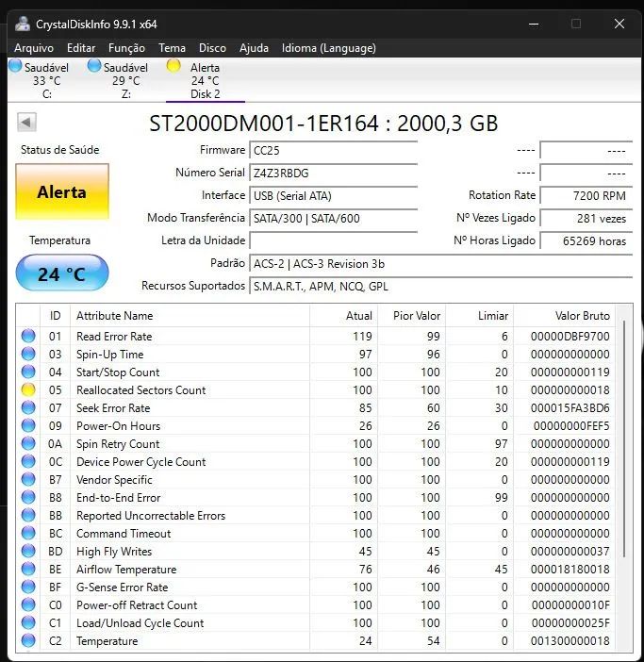This screenshot has height=662, width=644.
Task: Click the empty Letra da Unidade field
Action: point(334,241)
